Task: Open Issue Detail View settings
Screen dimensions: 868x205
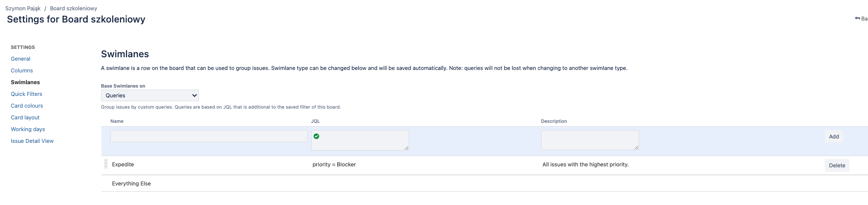Action: 32,141
